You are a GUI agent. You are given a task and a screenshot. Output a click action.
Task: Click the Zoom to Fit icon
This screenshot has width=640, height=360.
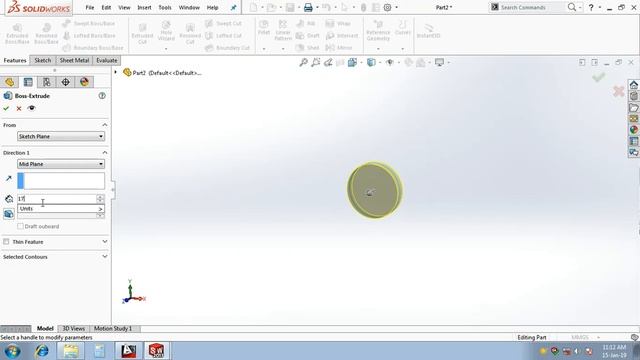point(304,62)
